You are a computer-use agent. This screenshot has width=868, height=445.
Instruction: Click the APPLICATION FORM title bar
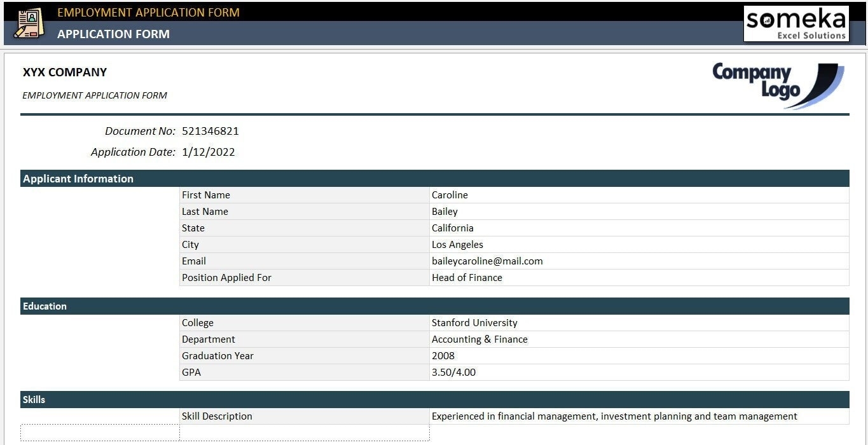113,34
